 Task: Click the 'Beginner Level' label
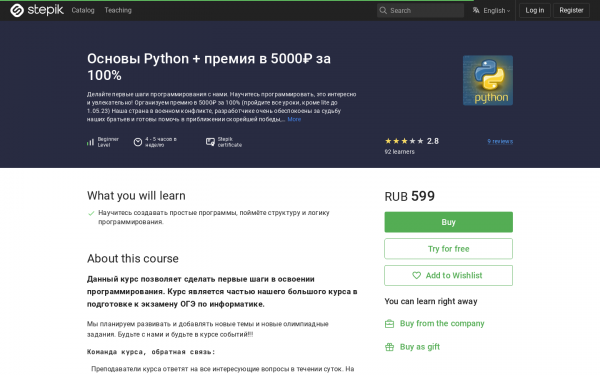[x=108, y=142]
